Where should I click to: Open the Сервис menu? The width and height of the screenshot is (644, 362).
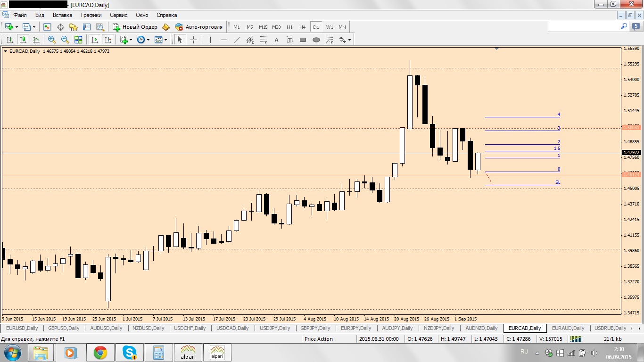118,15
